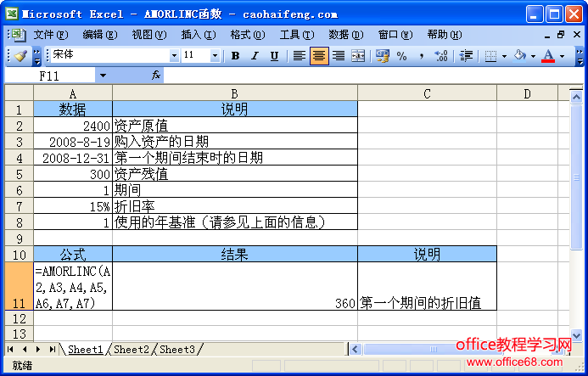Viewport: 588px width, 376px height.
Task: Click vertical scrollbar up arrow
Action: click(x=576, y=98)
